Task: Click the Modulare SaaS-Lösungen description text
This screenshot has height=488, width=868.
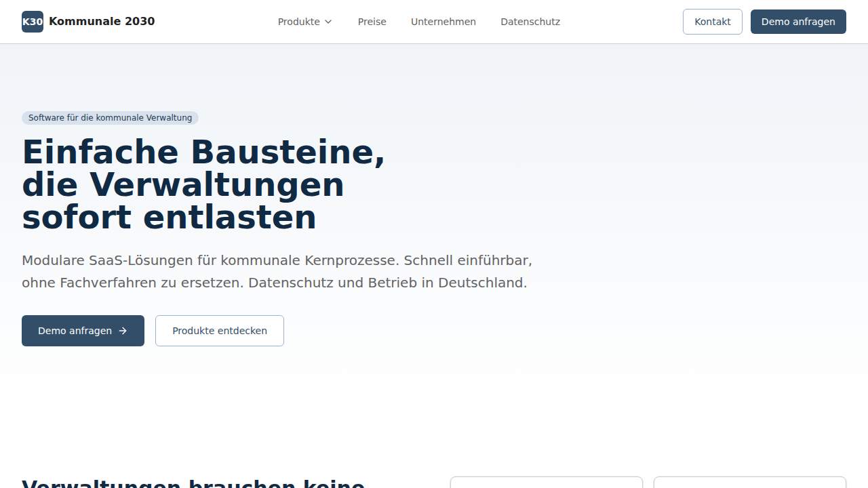Action: (x=277, y=272)
